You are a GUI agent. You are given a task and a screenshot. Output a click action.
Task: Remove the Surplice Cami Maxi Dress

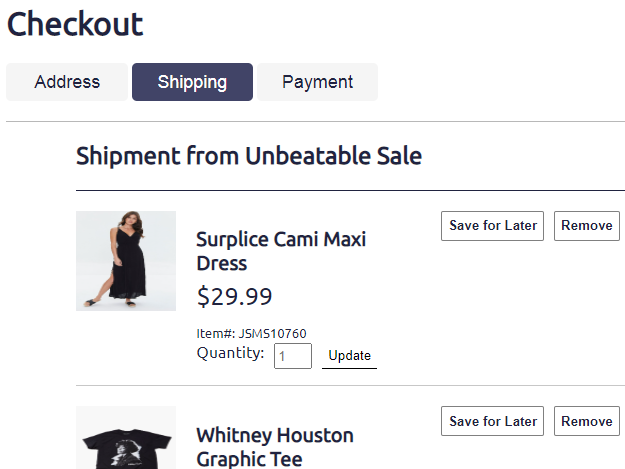coord(587,226)
